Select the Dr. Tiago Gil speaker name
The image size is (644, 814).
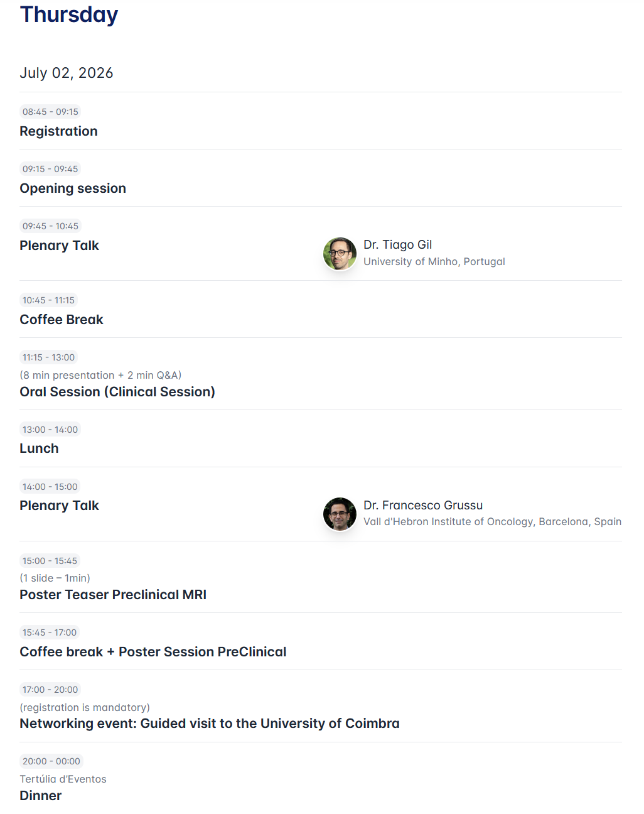(397, 245)
